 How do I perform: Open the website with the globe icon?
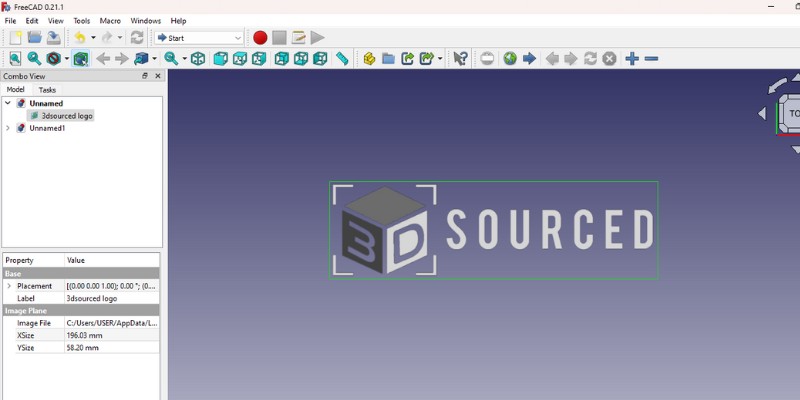(x=510, y=59)
